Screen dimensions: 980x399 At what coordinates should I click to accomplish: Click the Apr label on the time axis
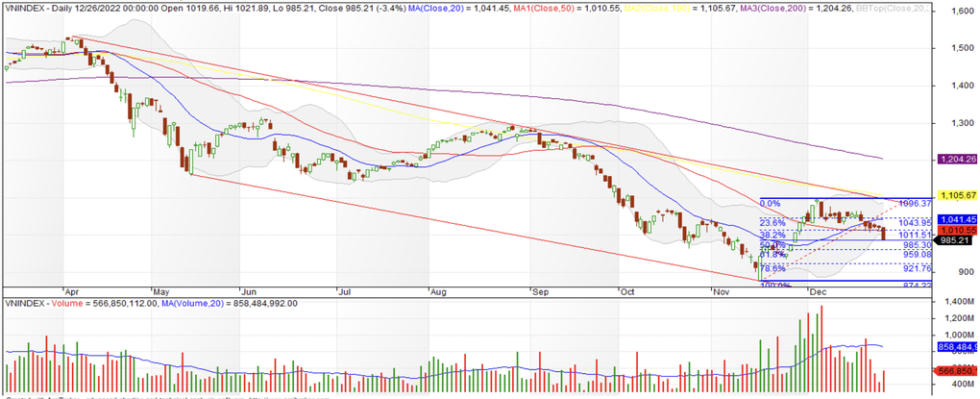tap(71, 290)
